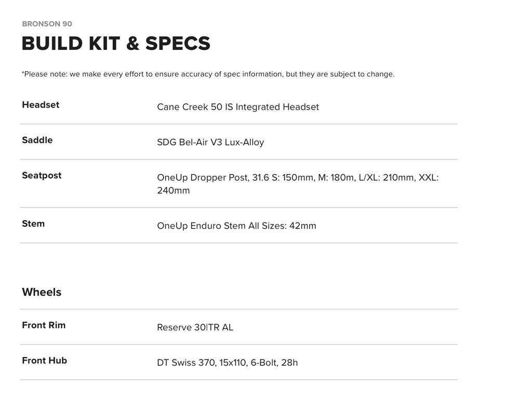Click the 240mm text on second Seatpost line

[174, 191]
